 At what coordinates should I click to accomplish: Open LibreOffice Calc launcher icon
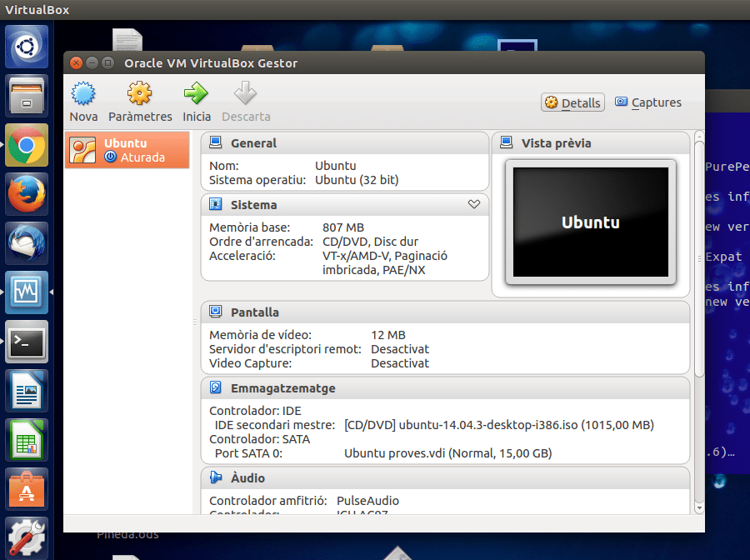coord(27,441)
